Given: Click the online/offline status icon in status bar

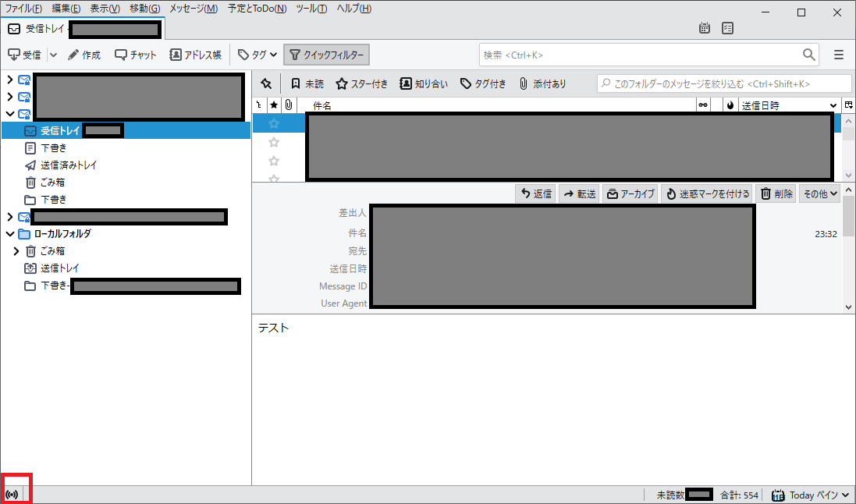Looking at the screenshot, I should [12, 495].
